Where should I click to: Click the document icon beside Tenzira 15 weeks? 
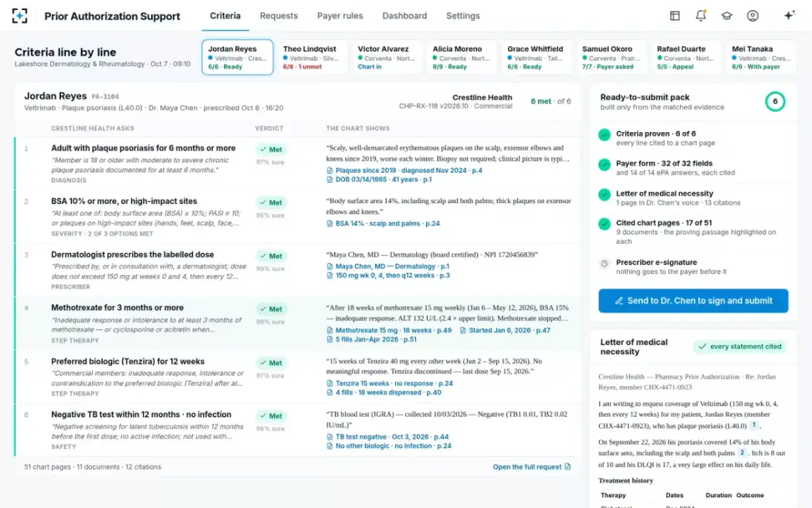[330, 383]
